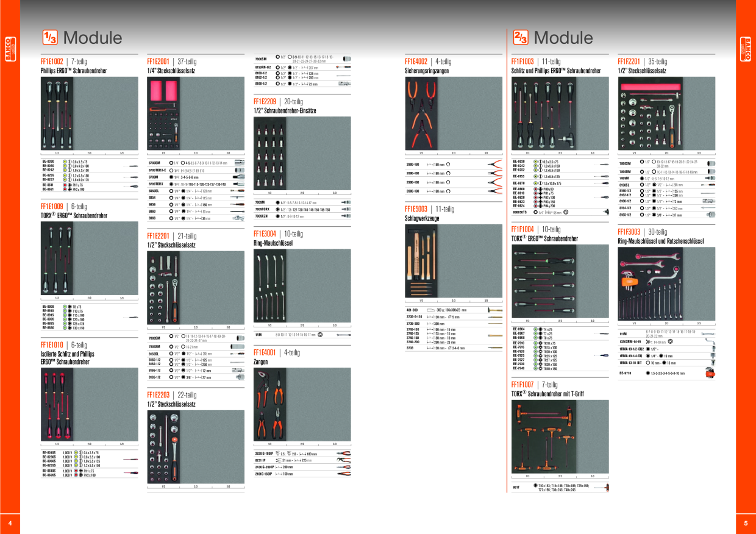The height and width of the screenshot is (534, 756).
Task: Click the product code 'FF1E4001'
Action: pos(265,352)
